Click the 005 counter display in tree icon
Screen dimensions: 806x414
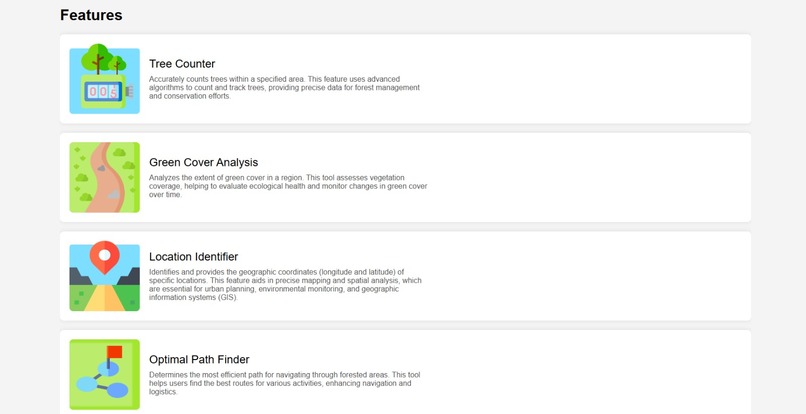click(x=103, y=92)
